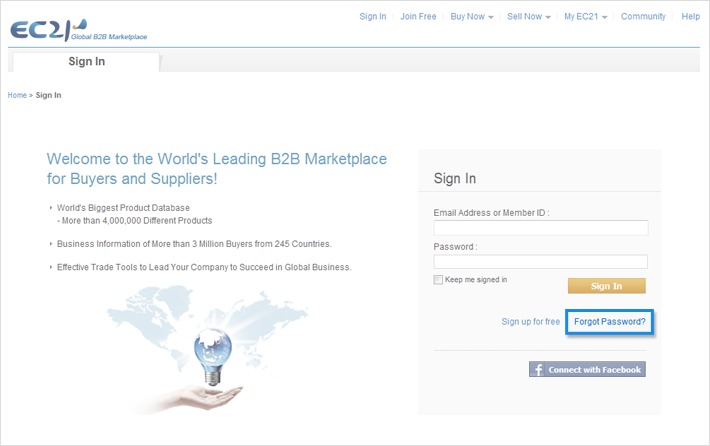Click Sign In link in top navigation
The width and height of the screenshot is (710, 446).
[373, 17]
